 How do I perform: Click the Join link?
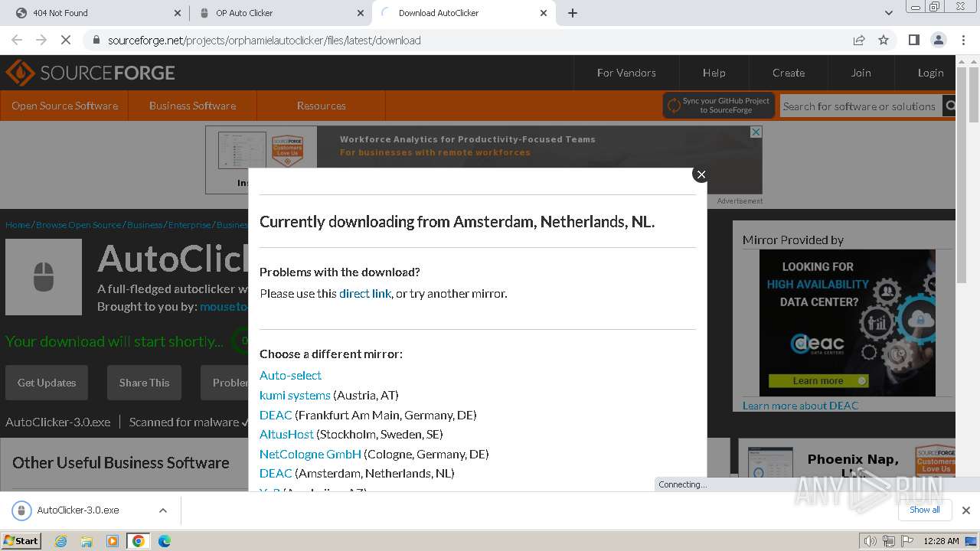[x=861, y=73]
